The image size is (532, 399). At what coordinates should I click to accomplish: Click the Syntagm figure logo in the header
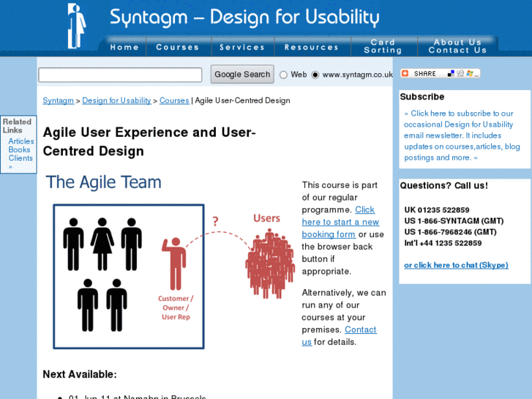tap(77, 26)
